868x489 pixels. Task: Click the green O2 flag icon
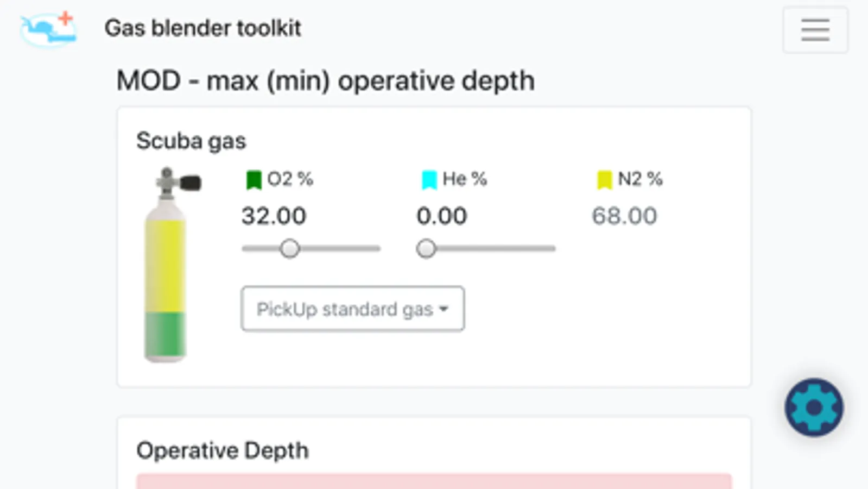(254, 180)
